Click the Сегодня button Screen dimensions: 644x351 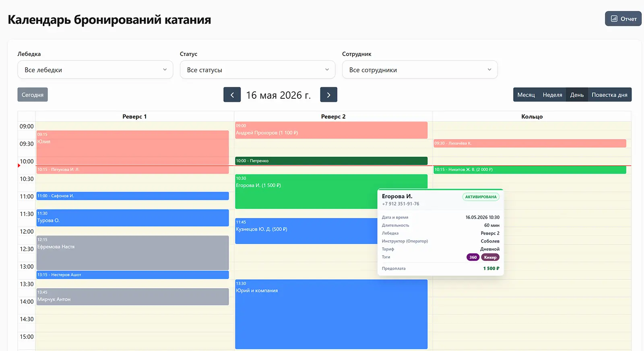33,95
